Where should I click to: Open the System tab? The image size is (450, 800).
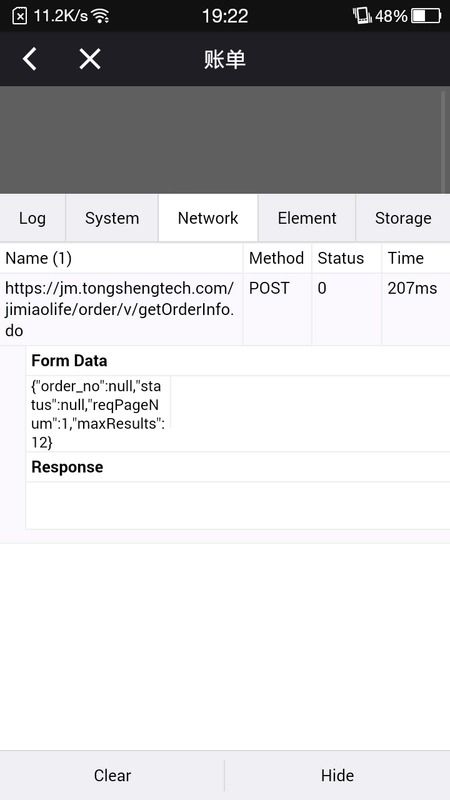pos(112,218)
